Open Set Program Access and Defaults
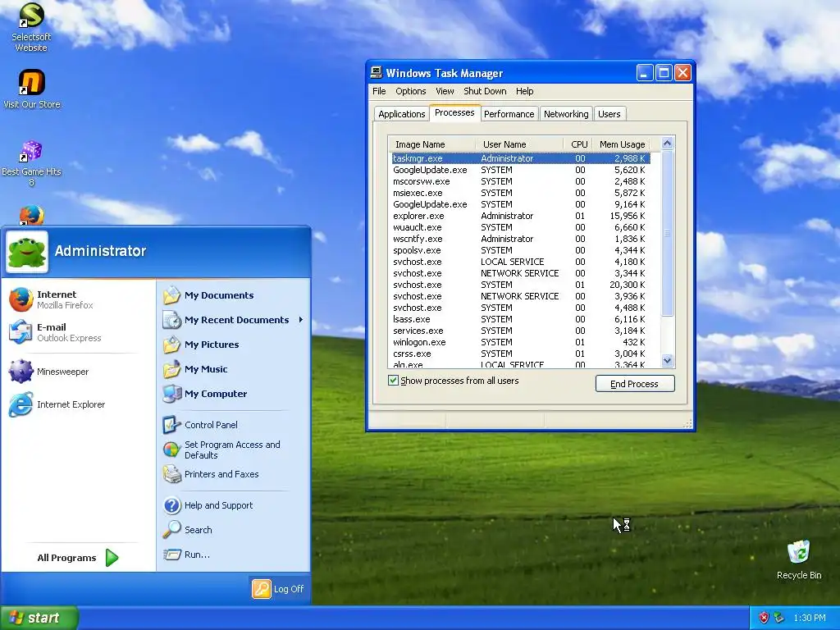This screenshot has height=630, width=840. click(x=234, y=450)
